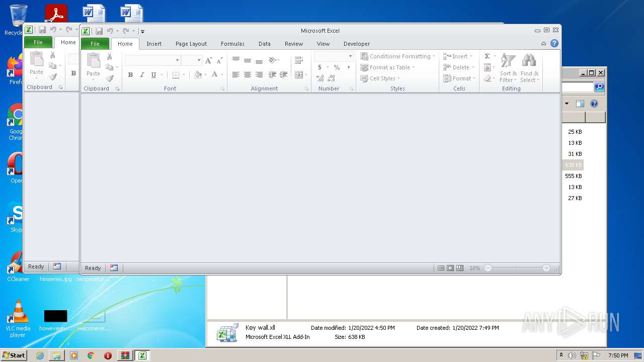Viewport: 644px width, 362px height.
Task: Switch to the Page Layout tab
Action: coord(191,44)
